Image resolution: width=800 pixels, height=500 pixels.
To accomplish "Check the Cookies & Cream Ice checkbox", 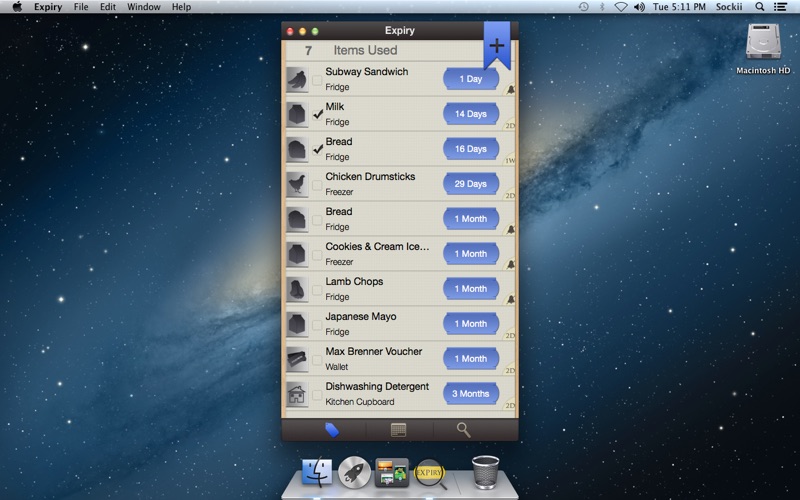I will [x=317, y=255].
